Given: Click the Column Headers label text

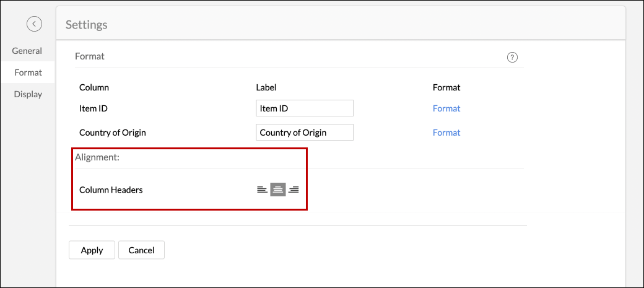Looking at the screenshot, I should coord(111,190).
